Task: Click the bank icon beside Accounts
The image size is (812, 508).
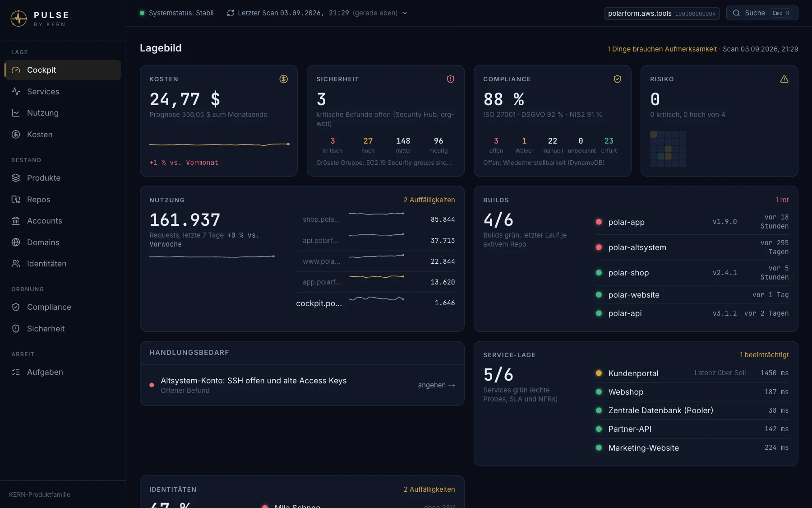Action: tap(16, 221)
